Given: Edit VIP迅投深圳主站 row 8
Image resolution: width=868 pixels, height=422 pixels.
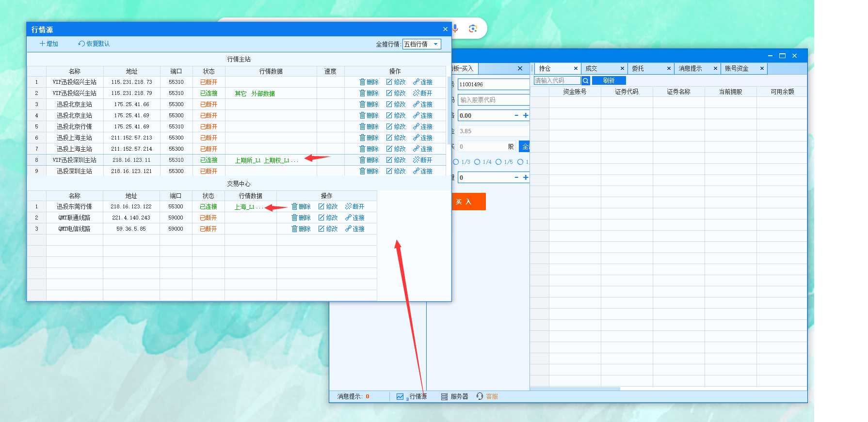Looking at the screenshot, I should 396,160.
